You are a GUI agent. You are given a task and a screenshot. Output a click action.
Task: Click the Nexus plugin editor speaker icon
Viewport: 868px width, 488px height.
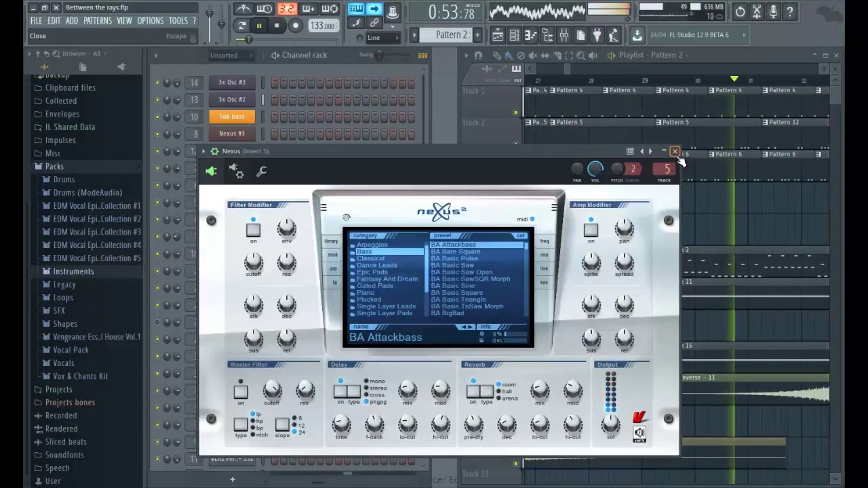tap(211, 171)
